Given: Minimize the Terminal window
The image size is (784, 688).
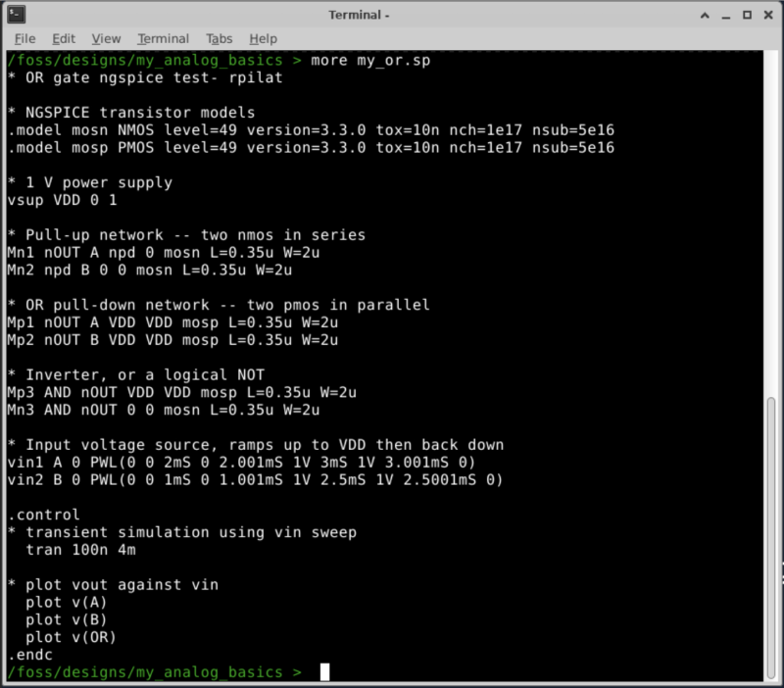Looking at the screenshot, I should point(724,15).
